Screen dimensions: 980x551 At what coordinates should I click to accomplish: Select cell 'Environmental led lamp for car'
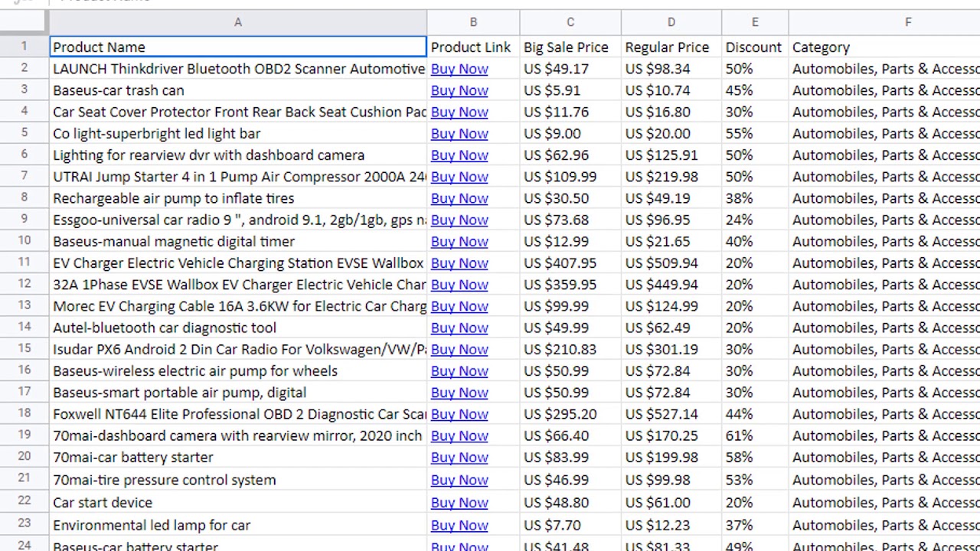(238, 526)
